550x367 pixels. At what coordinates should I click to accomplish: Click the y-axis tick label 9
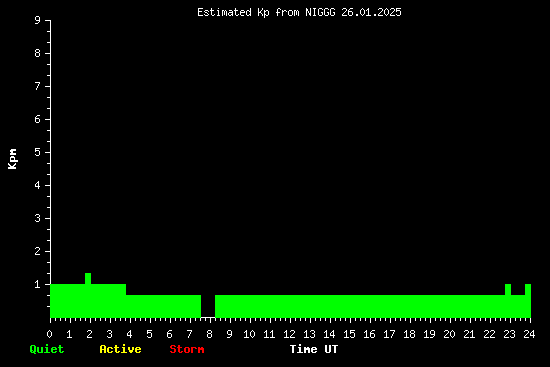pos(38,20)
